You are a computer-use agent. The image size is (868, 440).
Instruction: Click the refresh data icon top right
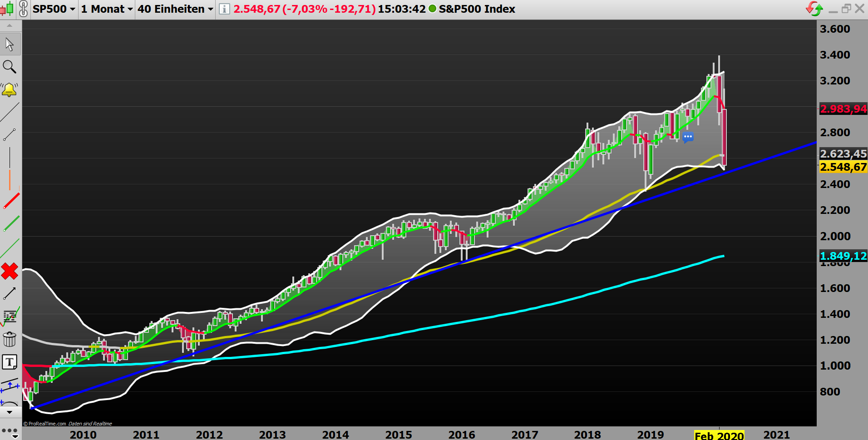(814, 8)
